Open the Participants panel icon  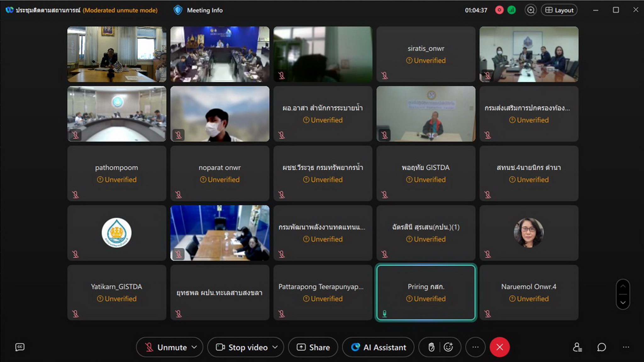tap(577, 347)
